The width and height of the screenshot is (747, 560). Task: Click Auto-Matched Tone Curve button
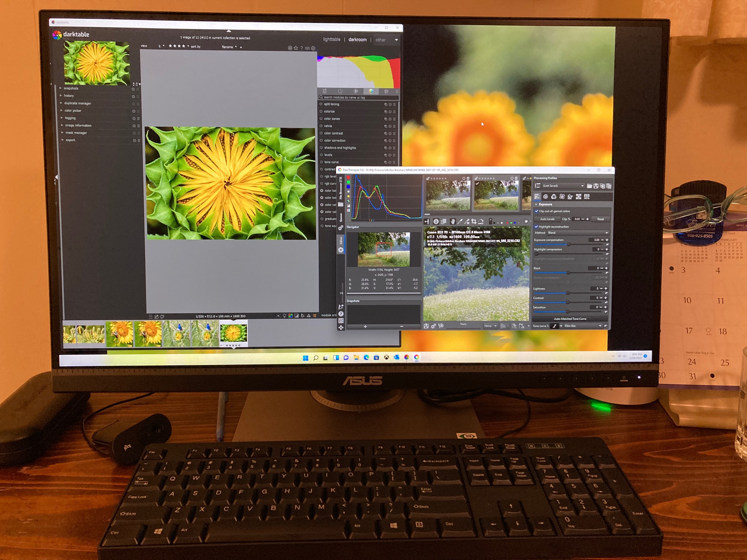(x=570, y=319)
